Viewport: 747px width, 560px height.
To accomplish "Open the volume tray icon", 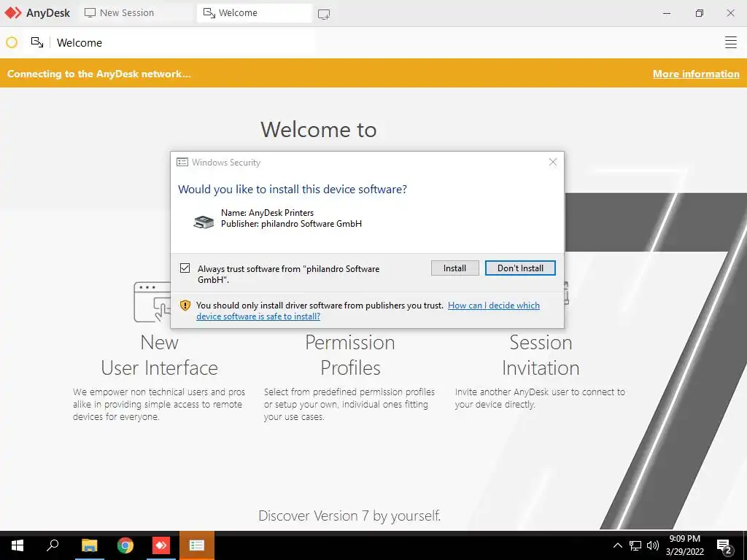I will point(653,545).
